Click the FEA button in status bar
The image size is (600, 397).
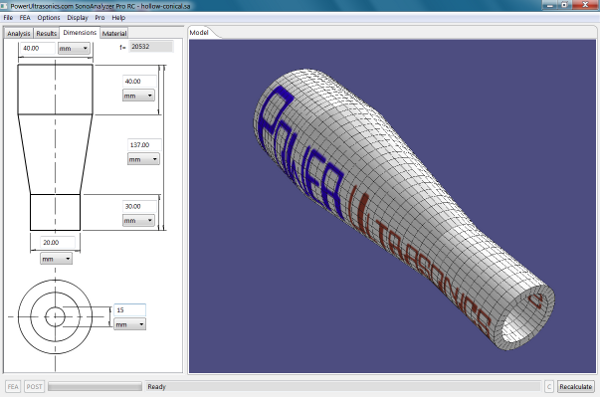pos(13,386)
